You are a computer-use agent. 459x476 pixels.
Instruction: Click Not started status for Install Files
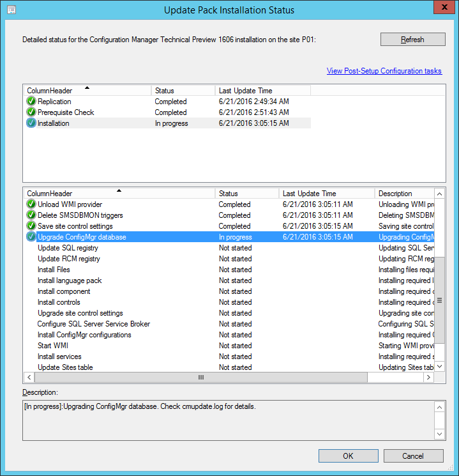point(236,270)
